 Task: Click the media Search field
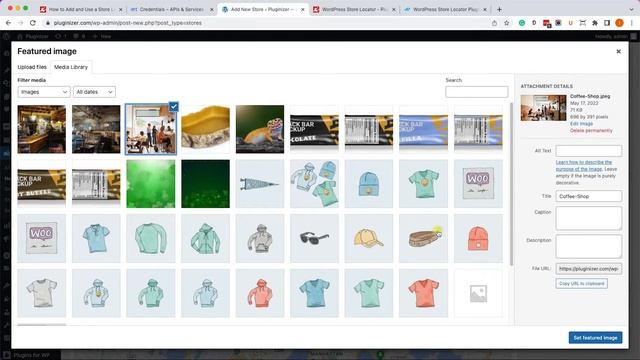tap(477, 92)
